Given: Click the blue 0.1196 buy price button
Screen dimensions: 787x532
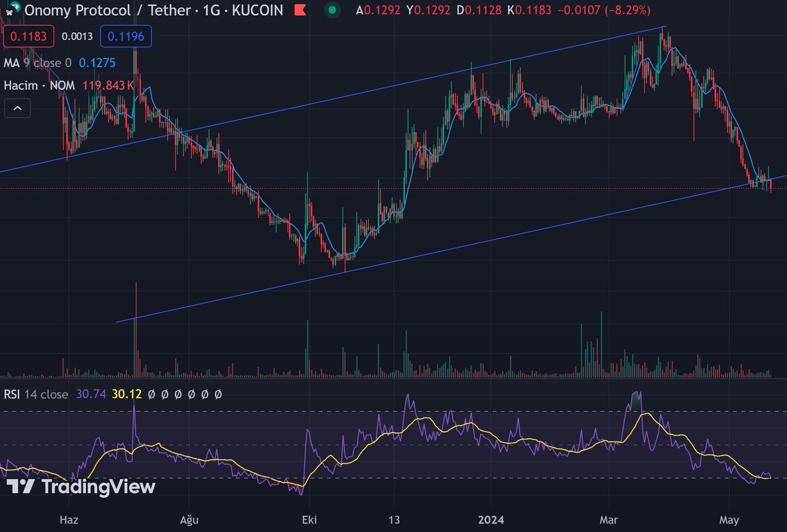Looking at the screenshot, I should point(126,37).
